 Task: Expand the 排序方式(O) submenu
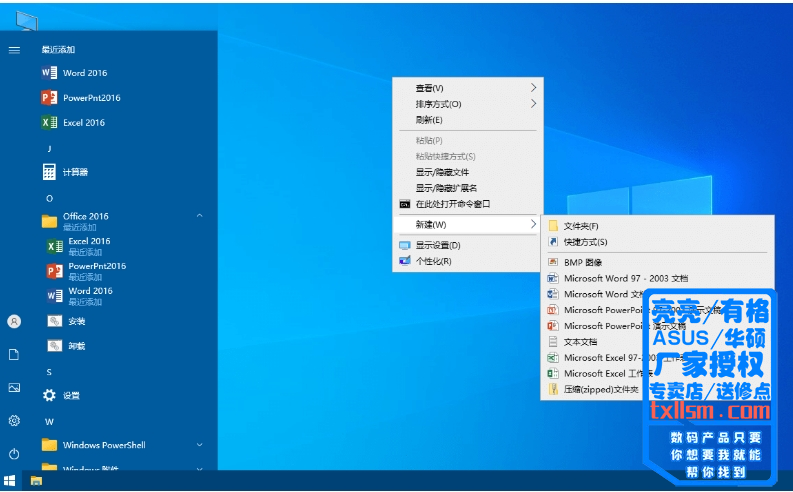[468, 104]
